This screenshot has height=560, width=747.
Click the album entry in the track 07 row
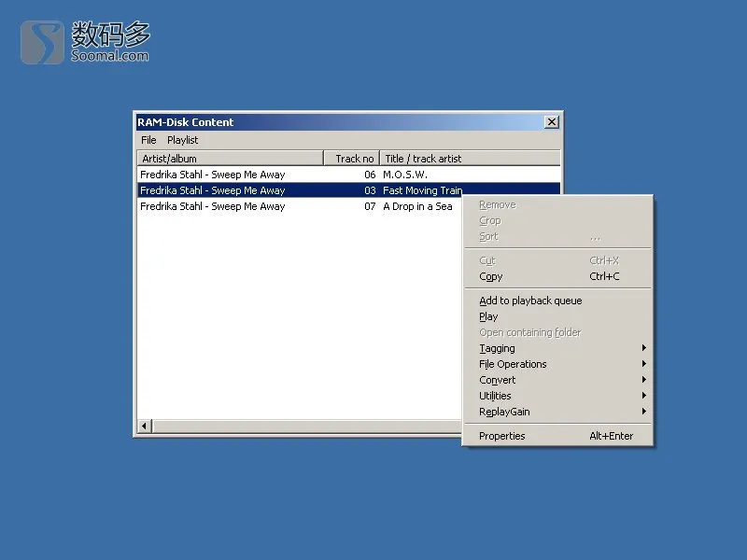(x=213, y=206)
